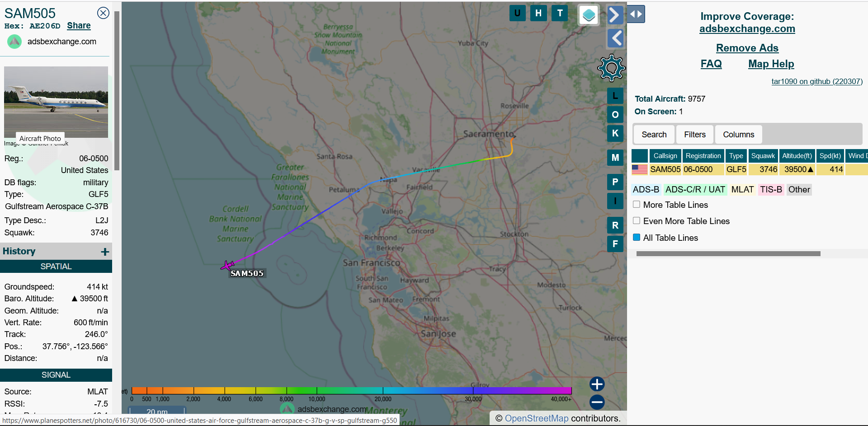Sort table by Altitude(ft) column
Image resolution: width=868 pixels, height=426 pixels.
click(797, 156)
